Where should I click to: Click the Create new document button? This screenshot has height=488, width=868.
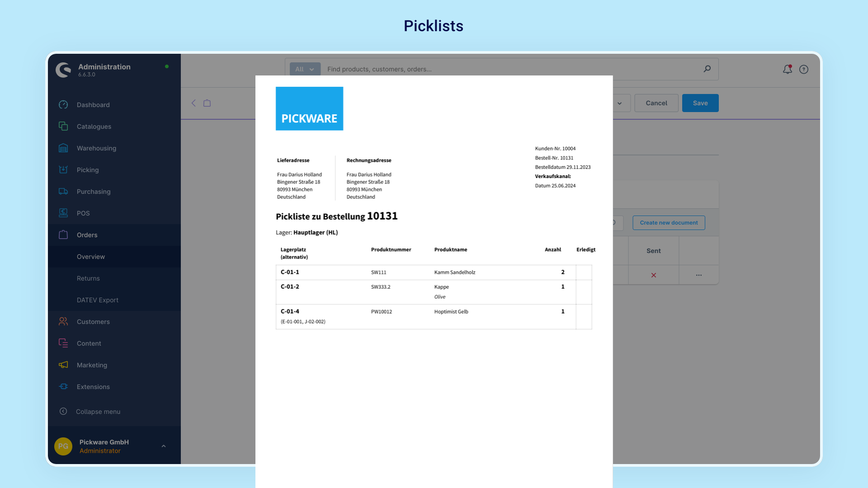coord(668,222)
